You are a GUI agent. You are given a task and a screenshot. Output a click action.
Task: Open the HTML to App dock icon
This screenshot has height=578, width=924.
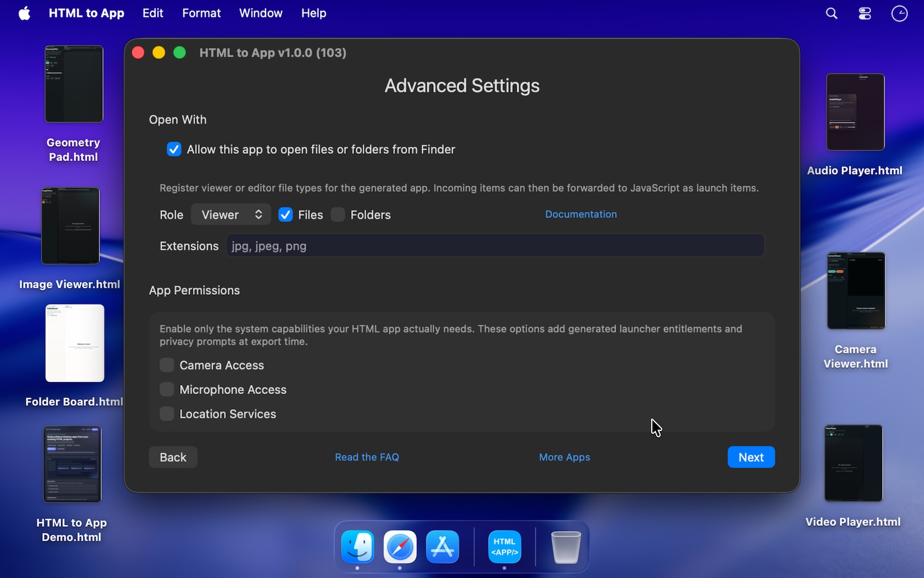(504, 547)
